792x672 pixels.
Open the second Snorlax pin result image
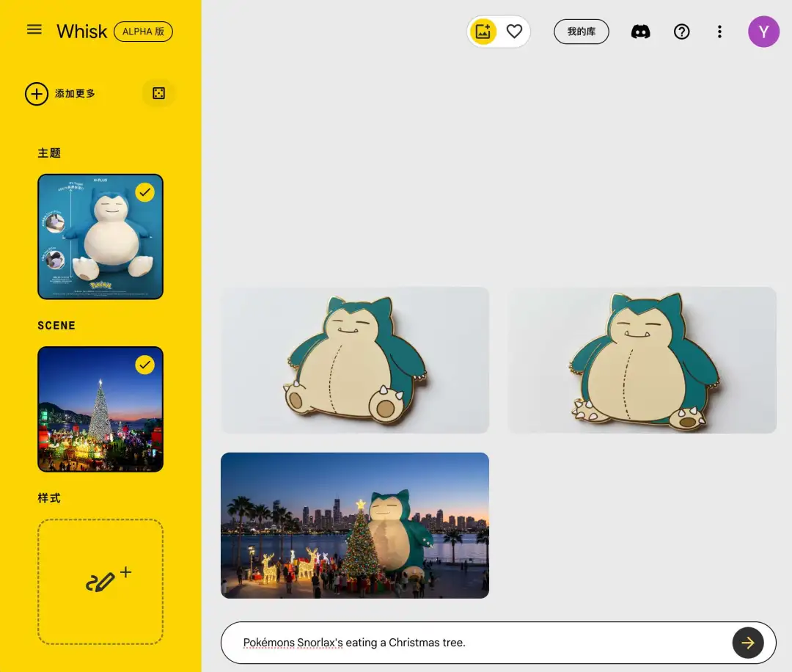click(642, 360)
